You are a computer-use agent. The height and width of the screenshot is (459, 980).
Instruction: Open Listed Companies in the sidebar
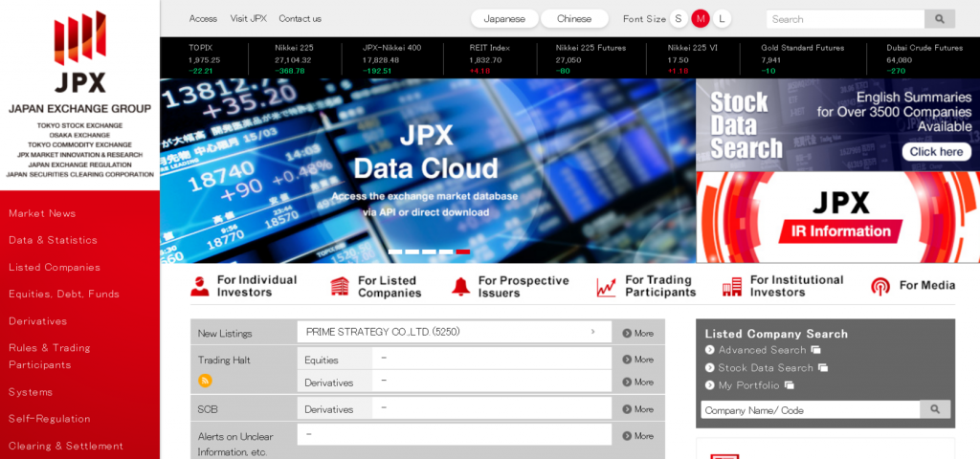pos(55,268)
